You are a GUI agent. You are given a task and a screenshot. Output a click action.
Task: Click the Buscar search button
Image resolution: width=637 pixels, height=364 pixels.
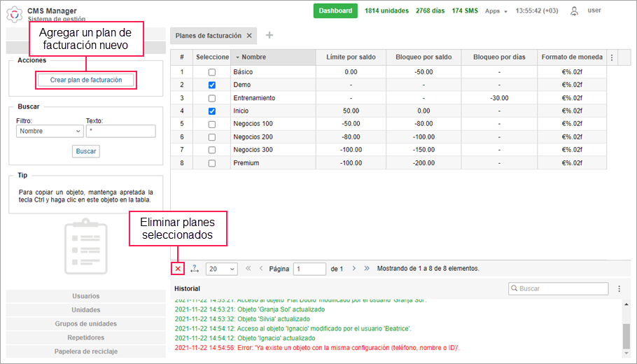coord(86,151)
